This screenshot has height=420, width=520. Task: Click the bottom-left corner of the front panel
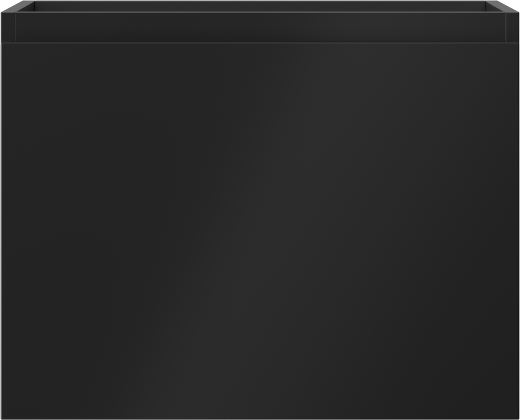click(2, 418)
